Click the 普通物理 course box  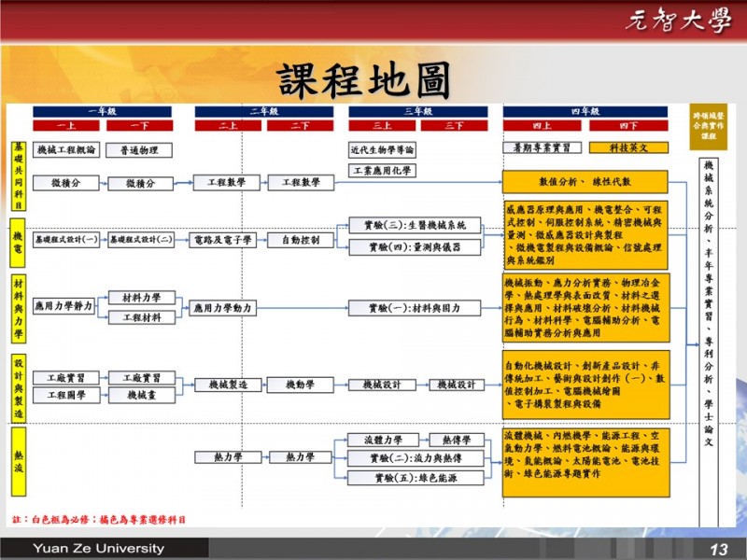[132, 149]
